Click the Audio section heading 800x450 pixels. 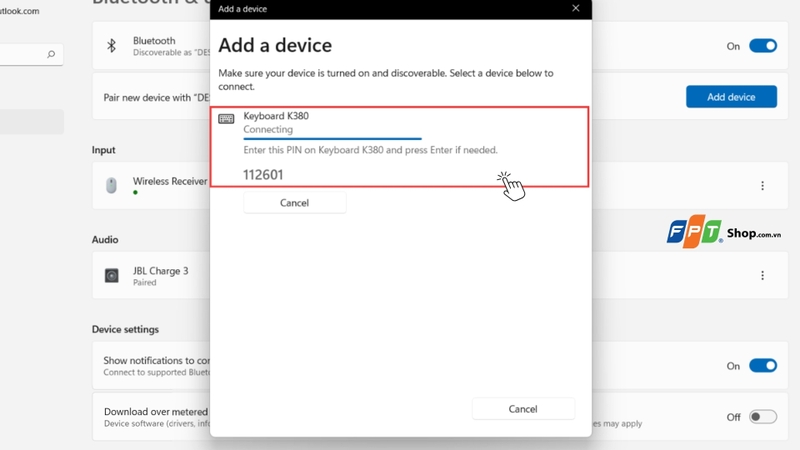pyautogui.click(x=105, y=240)
